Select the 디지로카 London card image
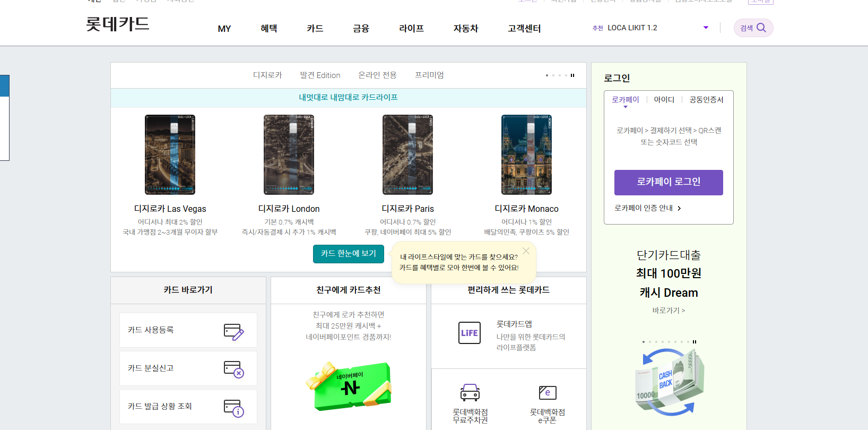Screen dimensions: 868x430 pyautogui.click(x=289, y=154)
